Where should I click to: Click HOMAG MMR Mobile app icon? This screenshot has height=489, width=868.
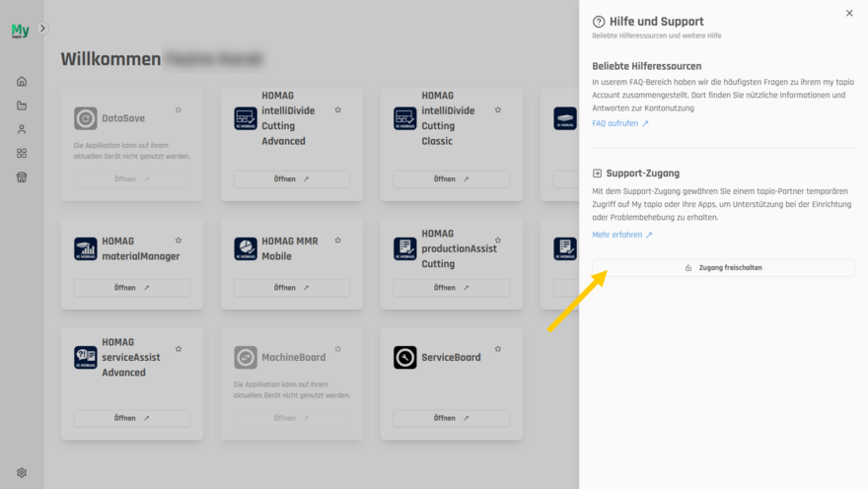coord(246,248)
